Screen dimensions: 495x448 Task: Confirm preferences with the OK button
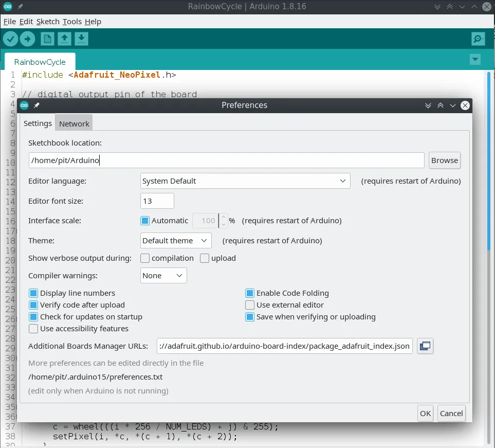pos(425,413)
